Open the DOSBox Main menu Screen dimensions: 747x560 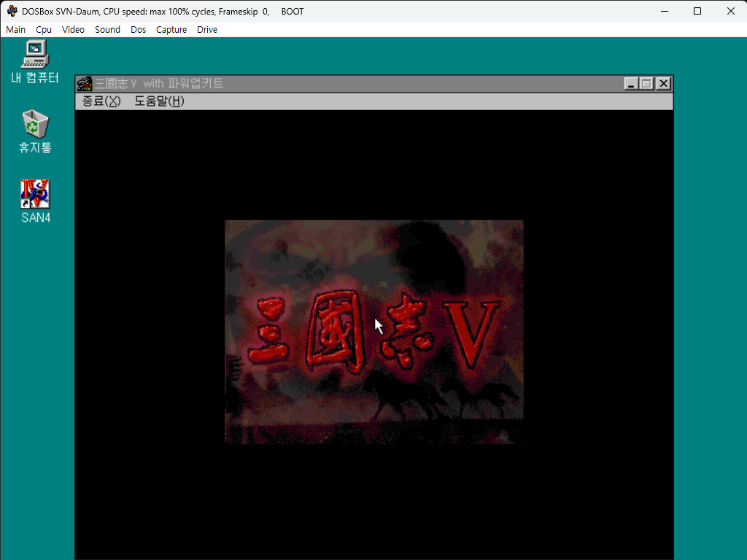16,29
